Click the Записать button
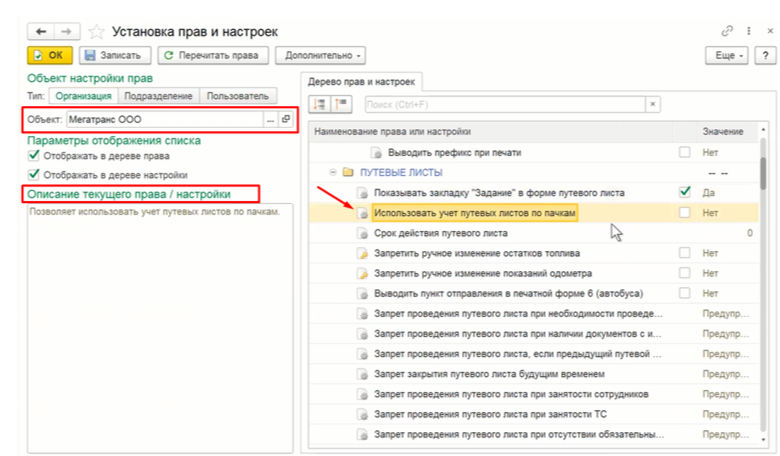The width and height of the screenshot is (780, 456). (114, 55)
